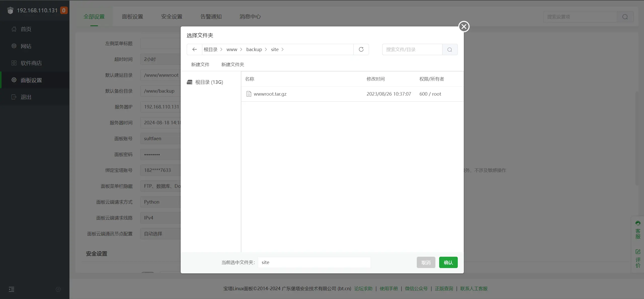Screen dimensions: 644x299
Task: Click the evaluation edit icon on right
Action: 638,251
